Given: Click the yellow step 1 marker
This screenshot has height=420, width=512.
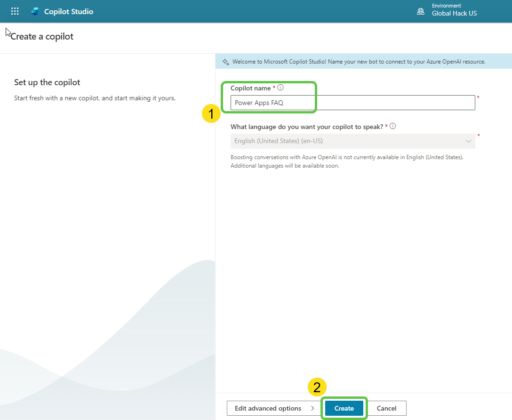Looking at the screenshot, I should 211,113.
